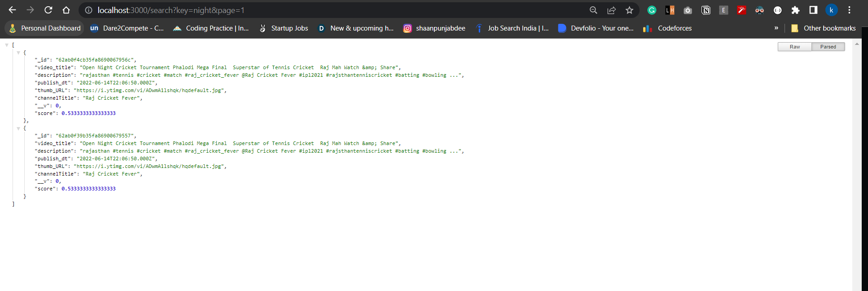Click the first object's channelTitle "Raj Cricket Fever"
Screen dimensions: 868x291
point(111,98)
